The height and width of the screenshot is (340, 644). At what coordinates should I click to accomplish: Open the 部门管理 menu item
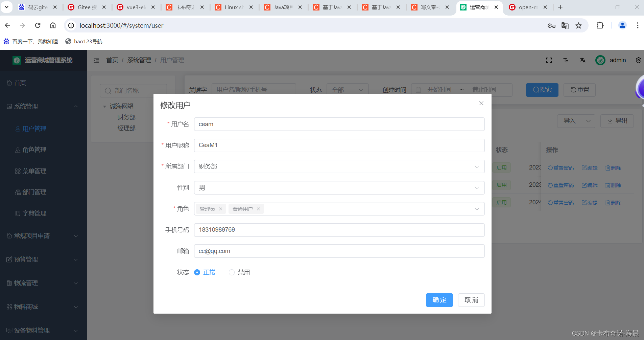(34, 192)
